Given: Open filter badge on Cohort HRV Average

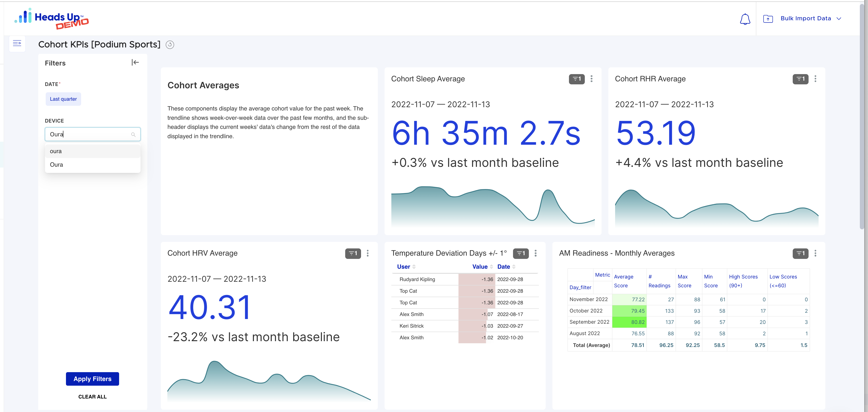Looking at the screenshot, I should [353, 253].
